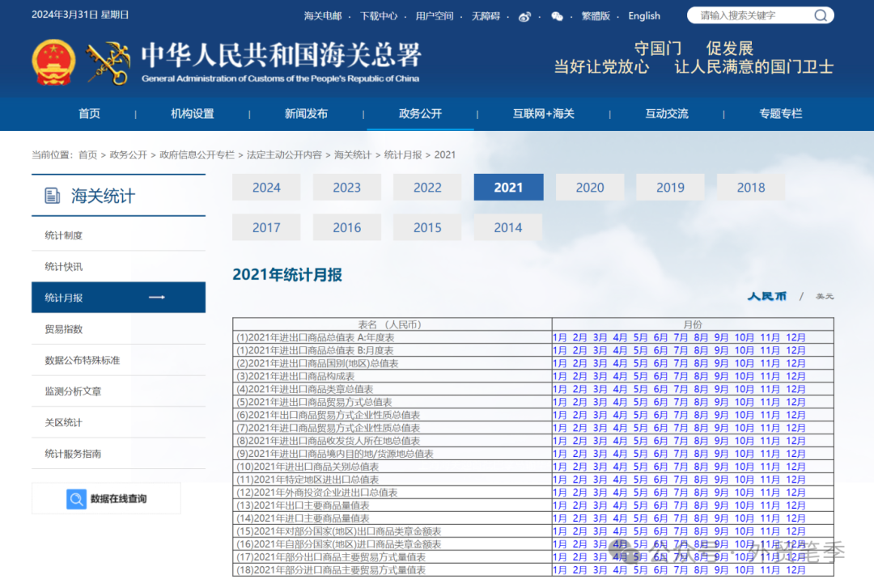Open 互动交流 navigation menu

667,114
